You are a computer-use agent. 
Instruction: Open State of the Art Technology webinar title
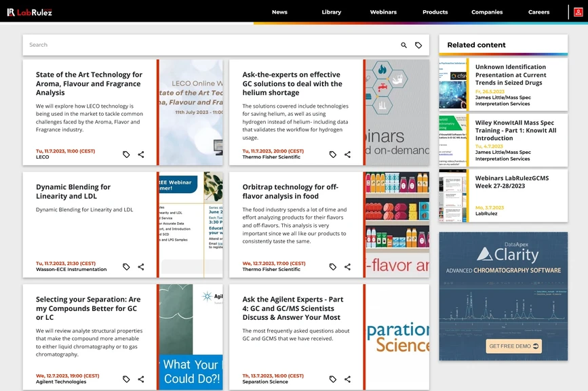[x=90, y=83]
